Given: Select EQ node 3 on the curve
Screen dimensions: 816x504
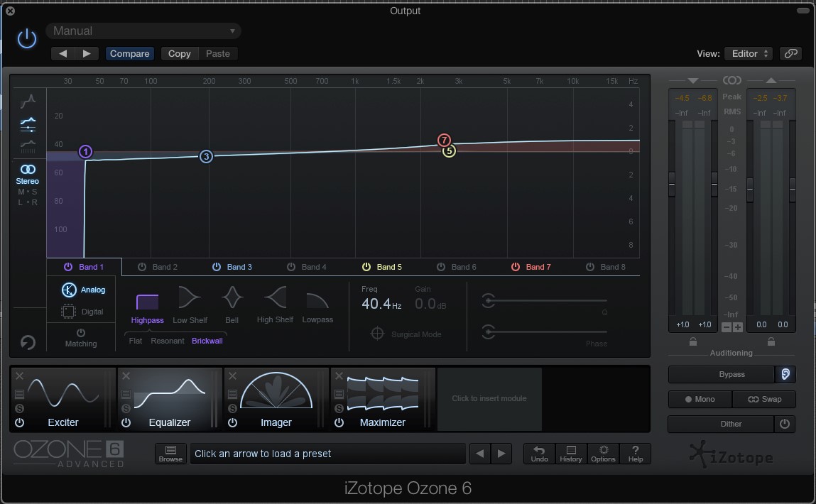Looking at the screenshot, I should coord(206,156).
